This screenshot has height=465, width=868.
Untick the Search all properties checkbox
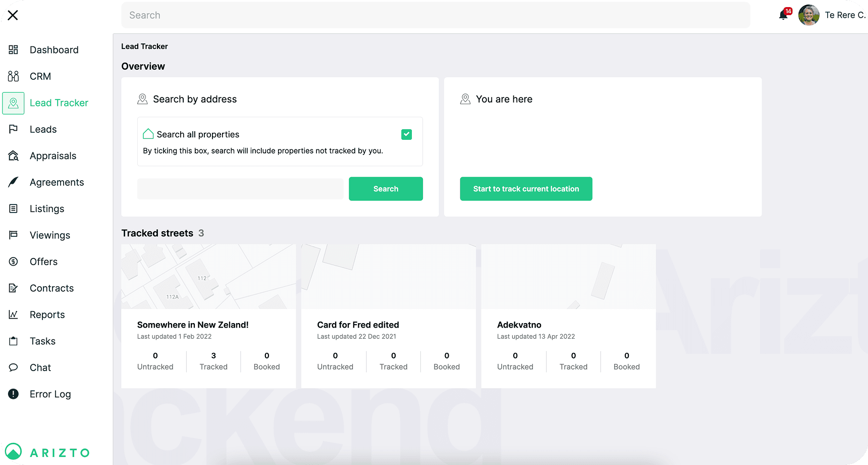[x=406, y=134]
